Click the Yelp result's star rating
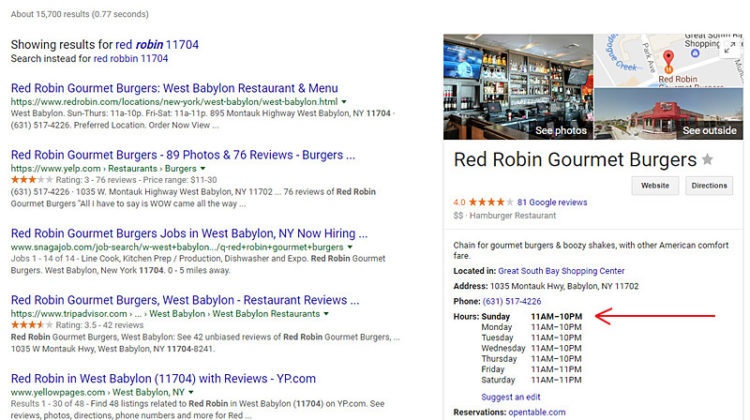This screenshot has height=420, width=750. coord(27,179)
